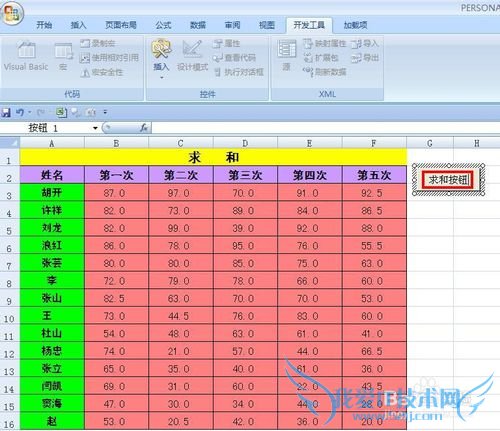Select row 5 header
Image resolution: width=500 pixels, height=431 pixels.
coord(9,228)
